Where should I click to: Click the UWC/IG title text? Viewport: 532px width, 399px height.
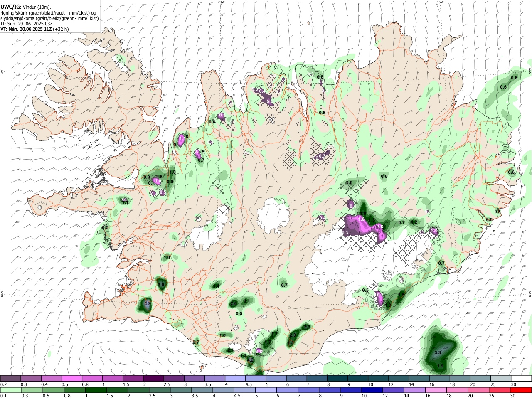10,6
